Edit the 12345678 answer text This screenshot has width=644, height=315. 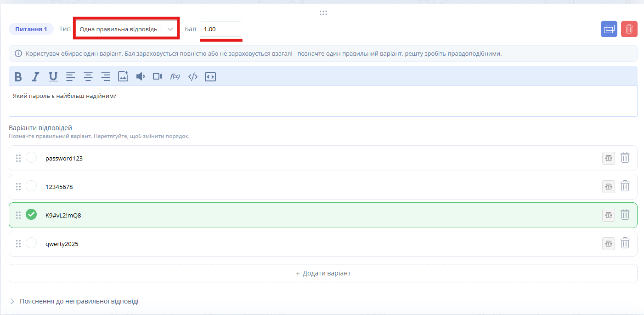point(59,187)
